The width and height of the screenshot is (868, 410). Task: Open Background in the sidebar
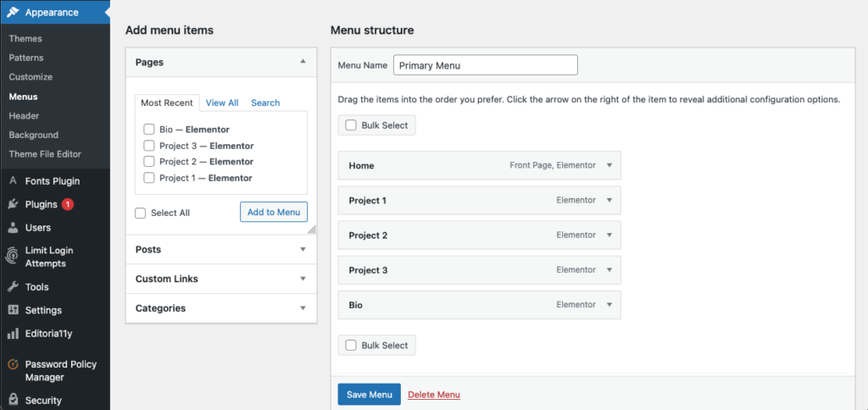pyautogui.click(x=33, y=135)
